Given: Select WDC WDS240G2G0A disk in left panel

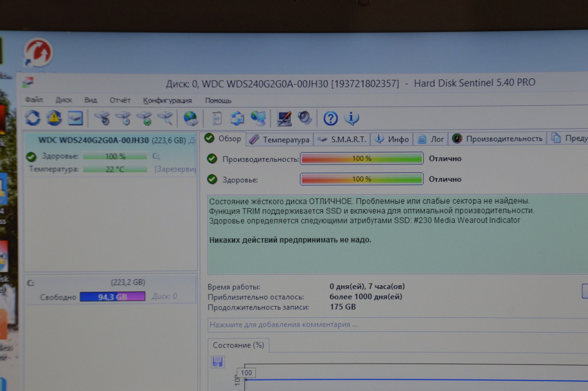Looking at the screenshot, I should 94,140.
